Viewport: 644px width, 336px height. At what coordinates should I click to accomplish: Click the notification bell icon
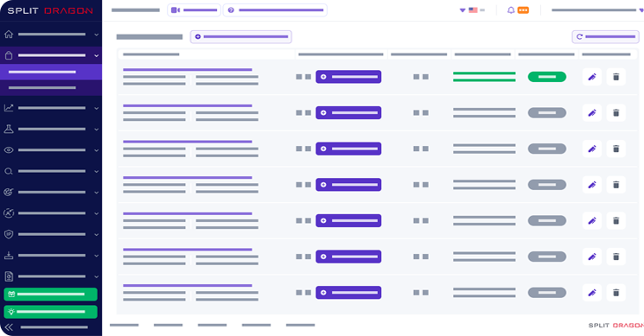tap(511, 10)
